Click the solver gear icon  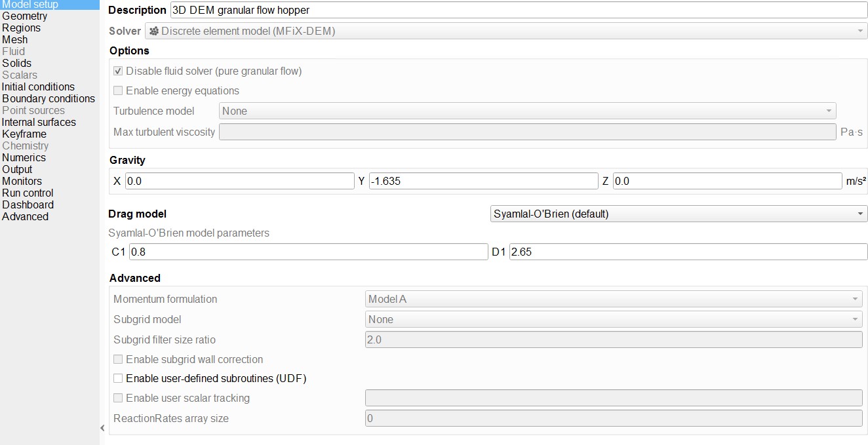154,31
